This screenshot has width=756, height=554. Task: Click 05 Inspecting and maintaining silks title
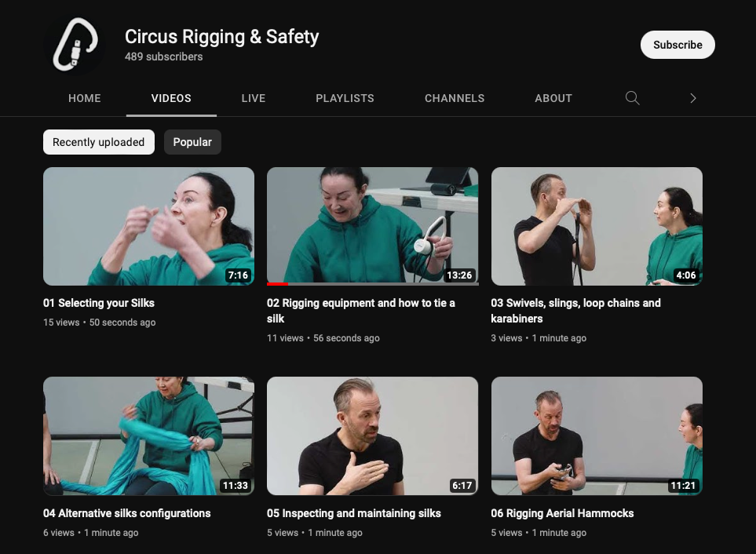coord(354,513)
